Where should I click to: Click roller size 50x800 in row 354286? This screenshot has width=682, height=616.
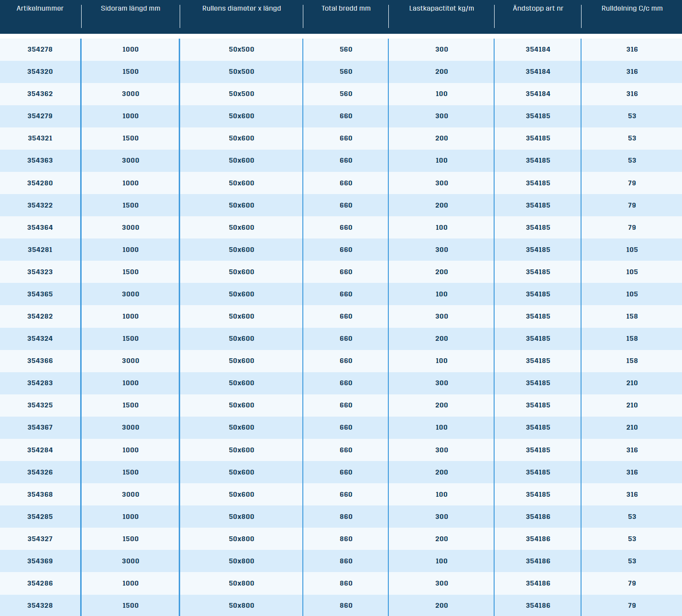coord(242,583)
